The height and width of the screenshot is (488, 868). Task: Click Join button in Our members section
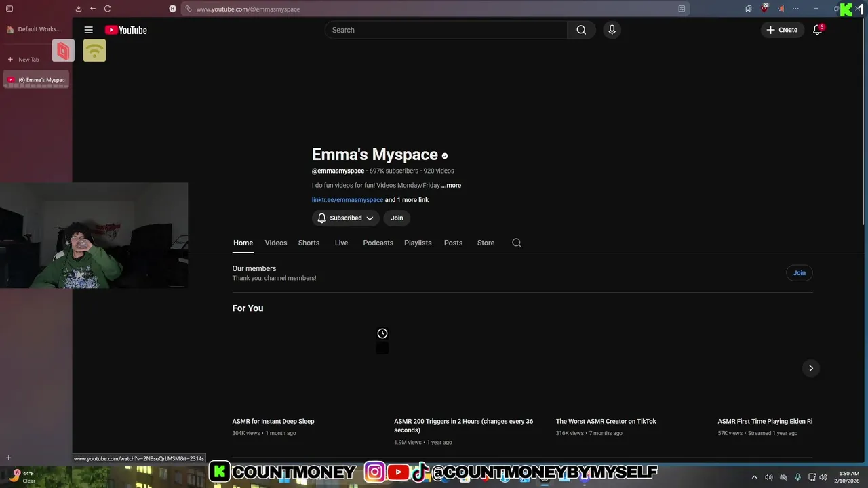point(800,273)
